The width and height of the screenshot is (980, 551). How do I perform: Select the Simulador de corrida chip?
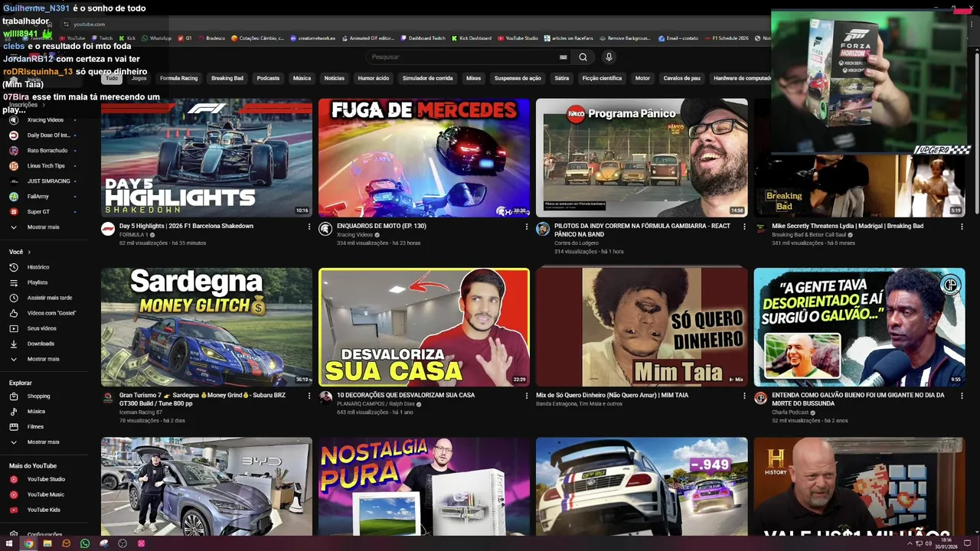pyautogui.click(x=427, y=78)
